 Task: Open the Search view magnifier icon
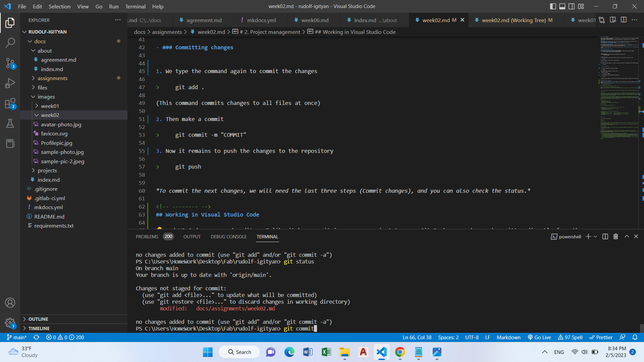(x=10, y=43)
